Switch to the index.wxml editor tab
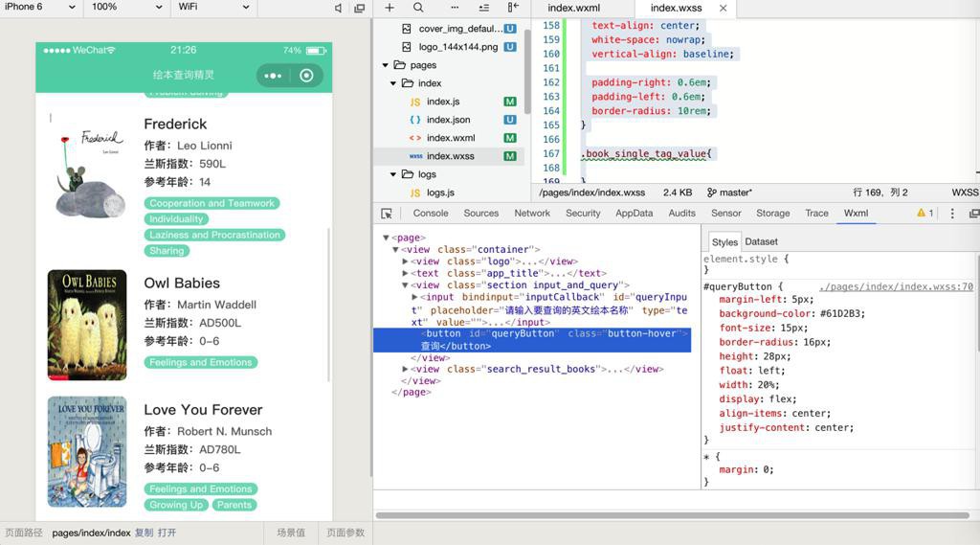 pyautogui.click(x=573, y=8)
